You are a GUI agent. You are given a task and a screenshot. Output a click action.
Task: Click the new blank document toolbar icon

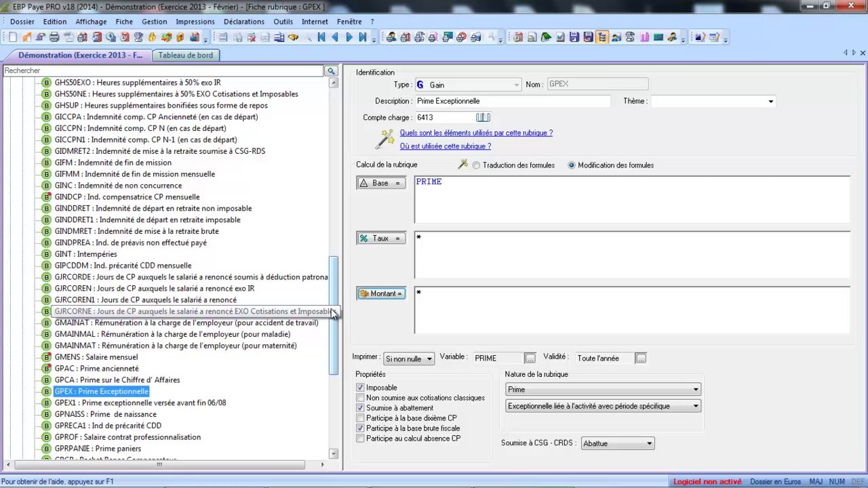[x=13, y=37]
